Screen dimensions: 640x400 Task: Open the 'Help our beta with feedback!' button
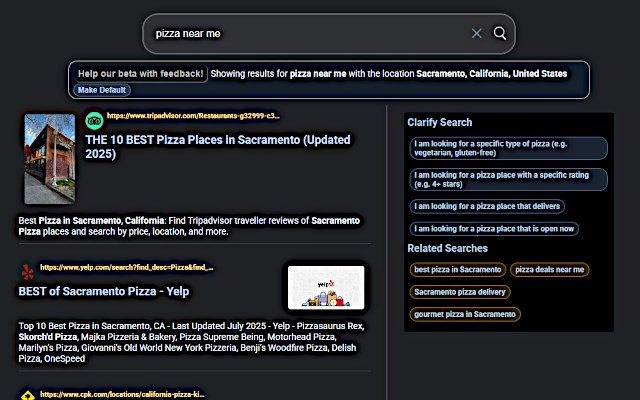[x=140, y=74]
